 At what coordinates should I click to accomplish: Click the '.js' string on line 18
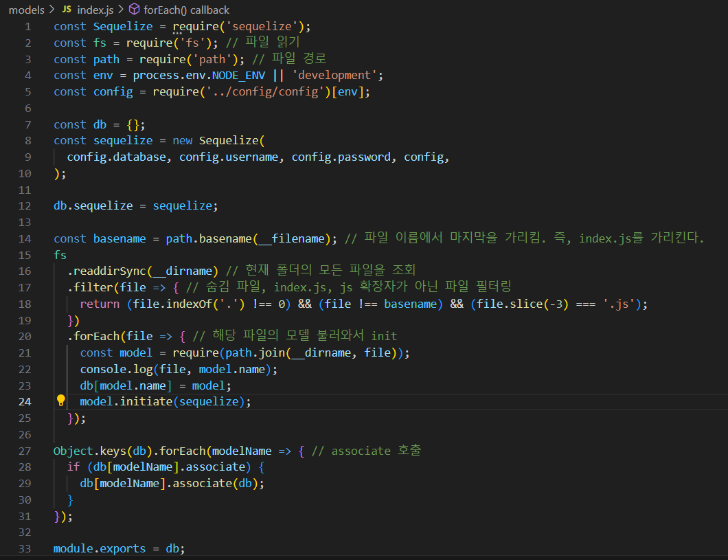tap(619, 304)
